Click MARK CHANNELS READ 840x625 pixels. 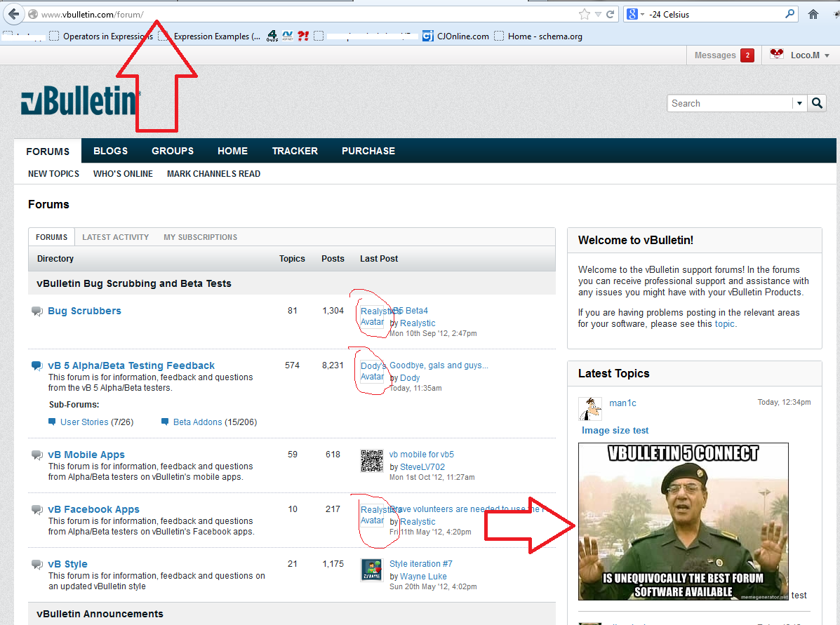pyautogui.click(x=213, y=173)
